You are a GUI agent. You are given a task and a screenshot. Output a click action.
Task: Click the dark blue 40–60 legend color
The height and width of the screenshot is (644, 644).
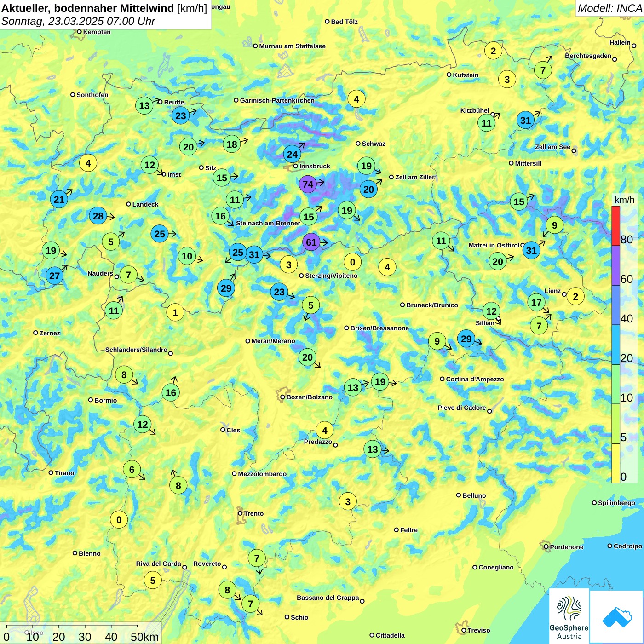(x=615, y=305)
